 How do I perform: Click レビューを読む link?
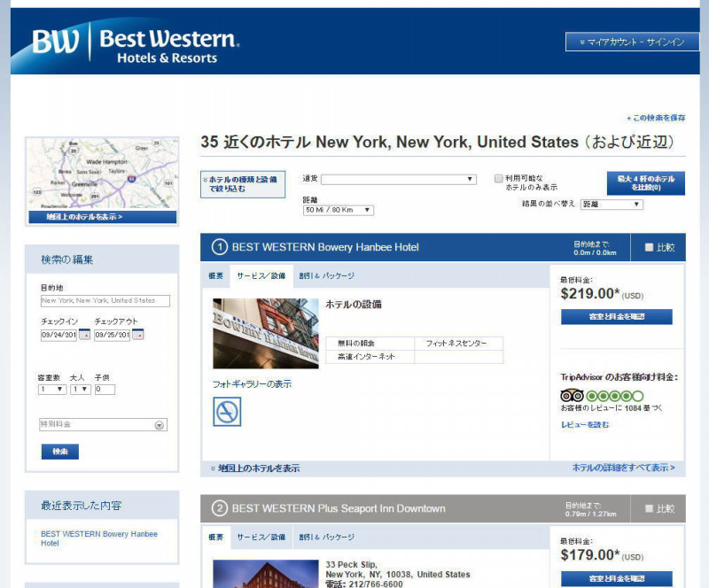point(585,425)
